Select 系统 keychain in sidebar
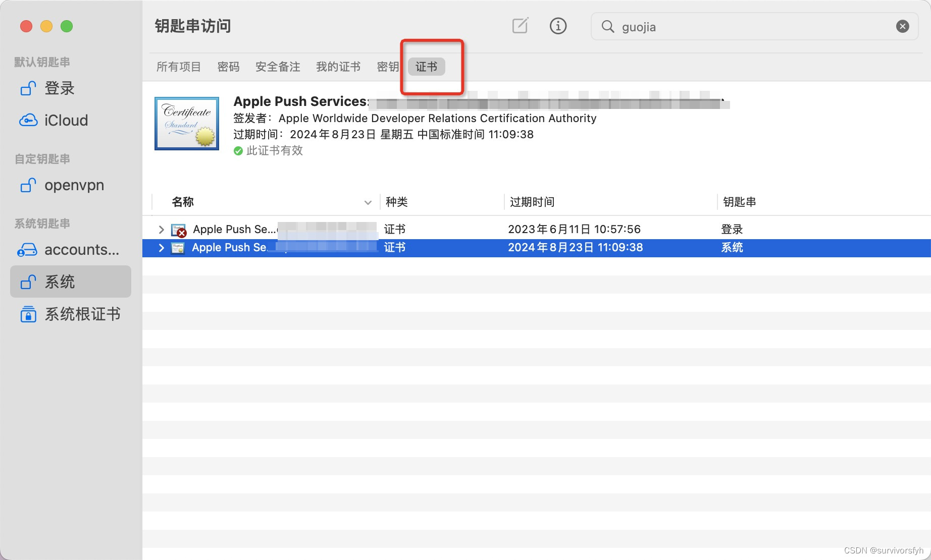 tap(71, 282)
